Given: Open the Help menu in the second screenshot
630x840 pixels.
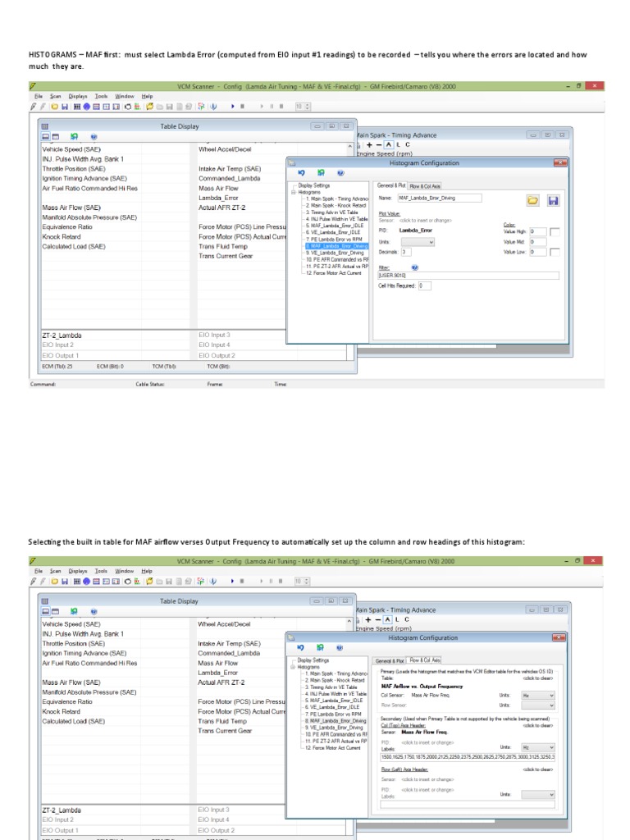Looking at the screenshot, I should (147, 571).
